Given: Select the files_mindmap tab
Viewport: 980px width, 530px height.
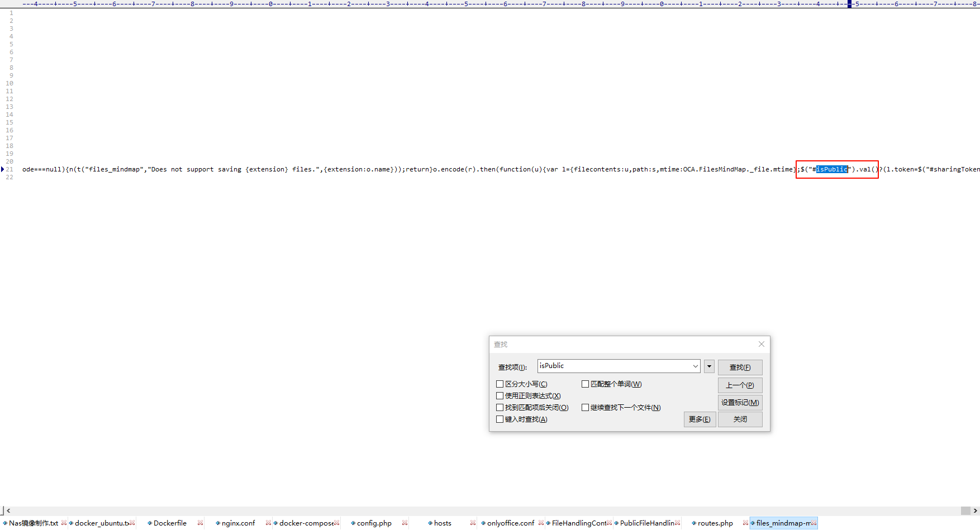Looking at the screenshot, I should tap(783, 523).
